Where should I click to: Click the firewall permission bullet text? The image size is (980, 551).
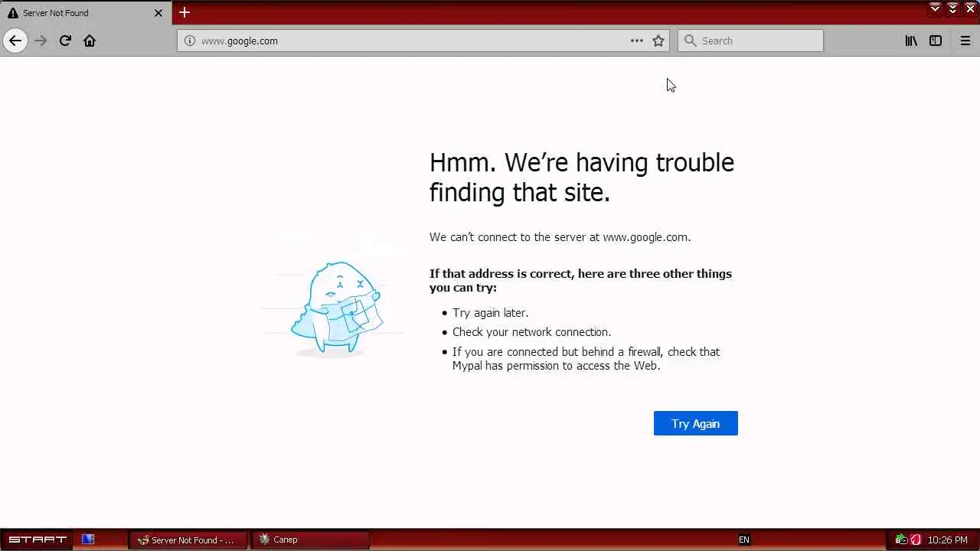click(586, 359)
